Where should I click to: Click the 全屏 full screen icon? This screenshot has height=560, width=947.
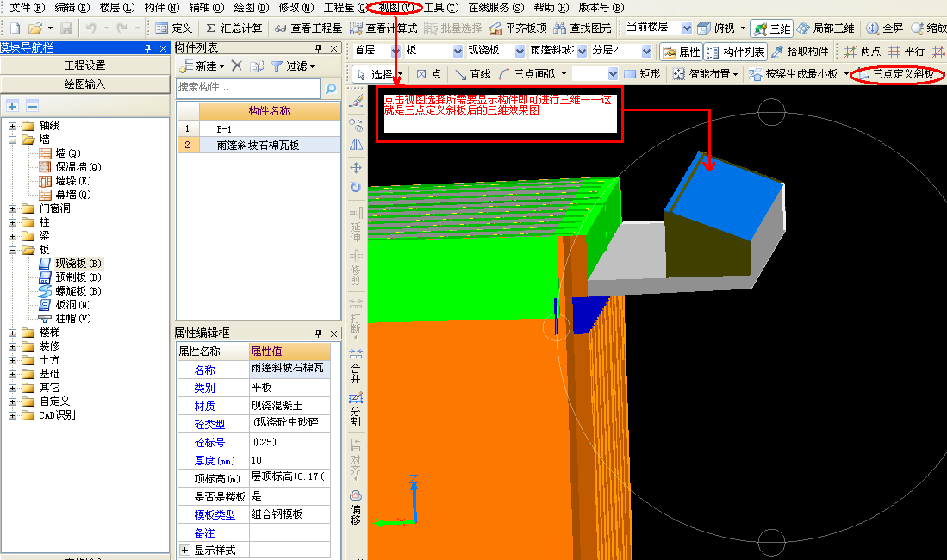tap(872, 28)
